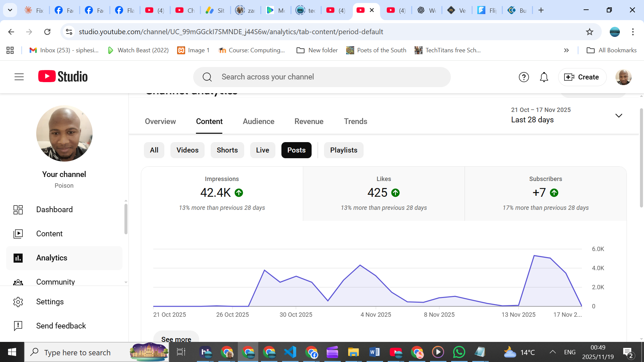
Task: Bookmark this page with star icon
Action: [589, 32]
